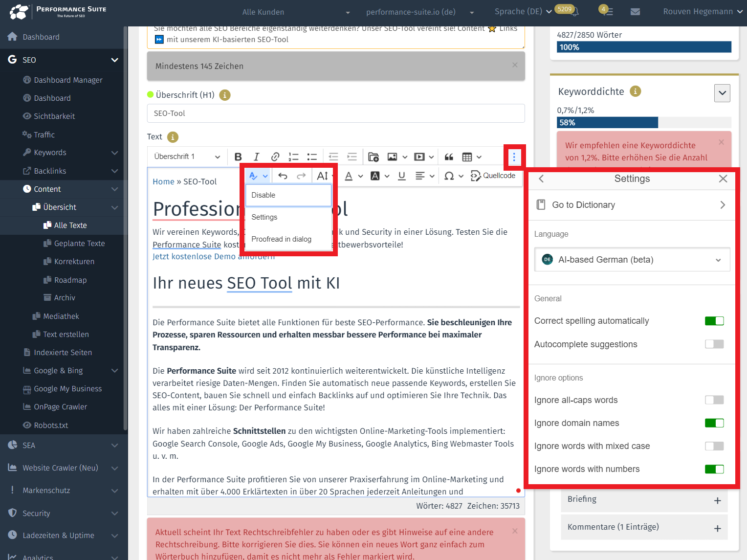
Task: Create a numbered list
Action: 293,157
